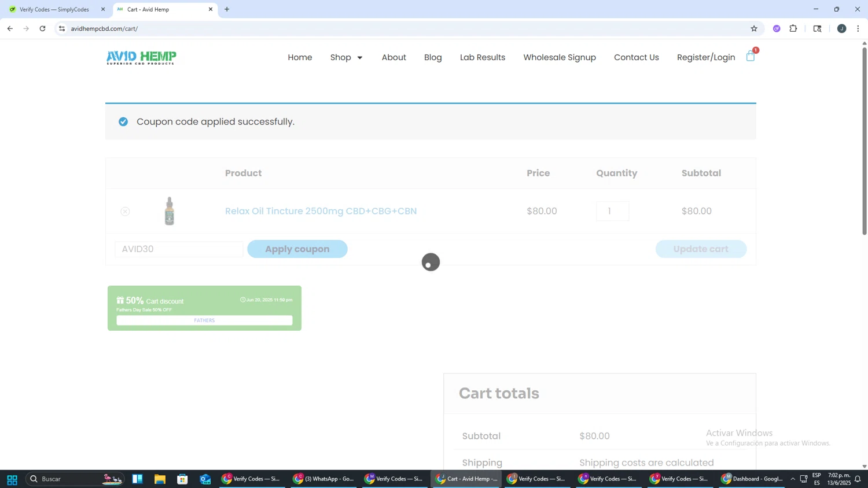Click the coupon code input field
This screenshot has height=488, width=868.
[x=179, y=249]
